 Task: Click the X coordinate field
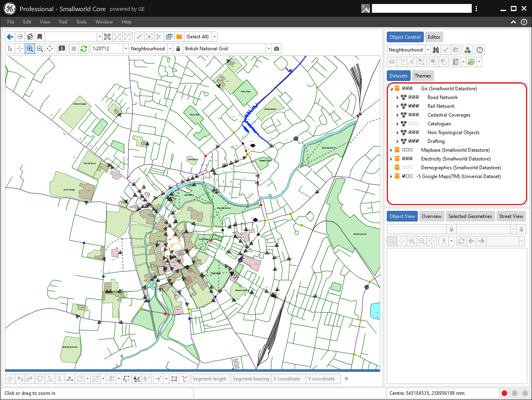tap(289, 379)
